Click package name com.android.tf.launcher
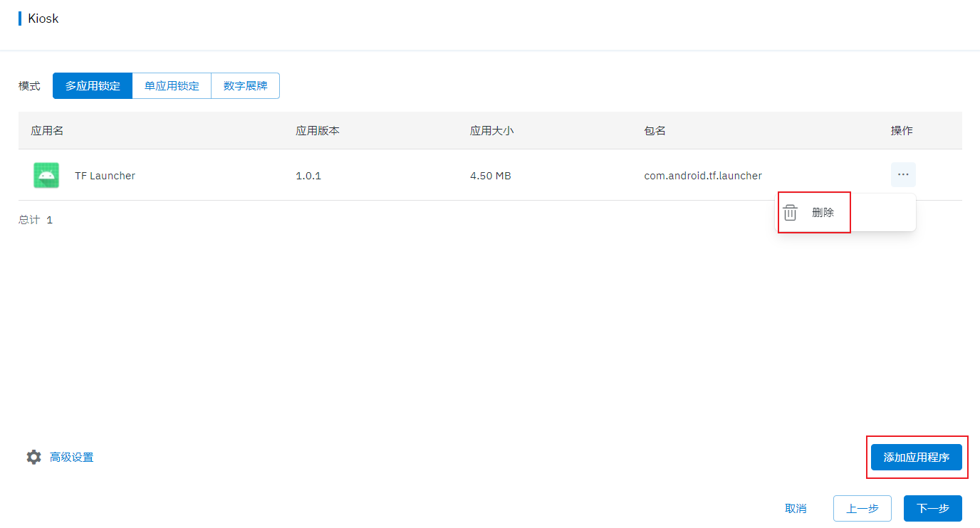The image size is (980, 528). coord(703,176)
